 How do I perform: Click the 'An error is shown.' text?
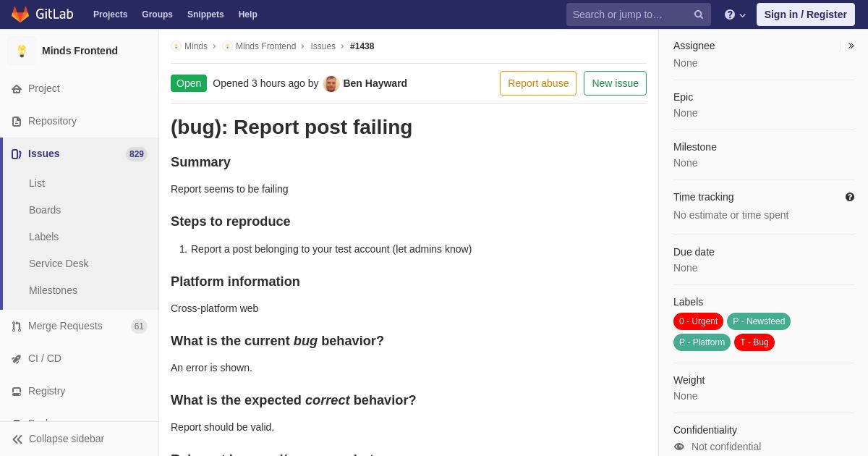point(211,368)
